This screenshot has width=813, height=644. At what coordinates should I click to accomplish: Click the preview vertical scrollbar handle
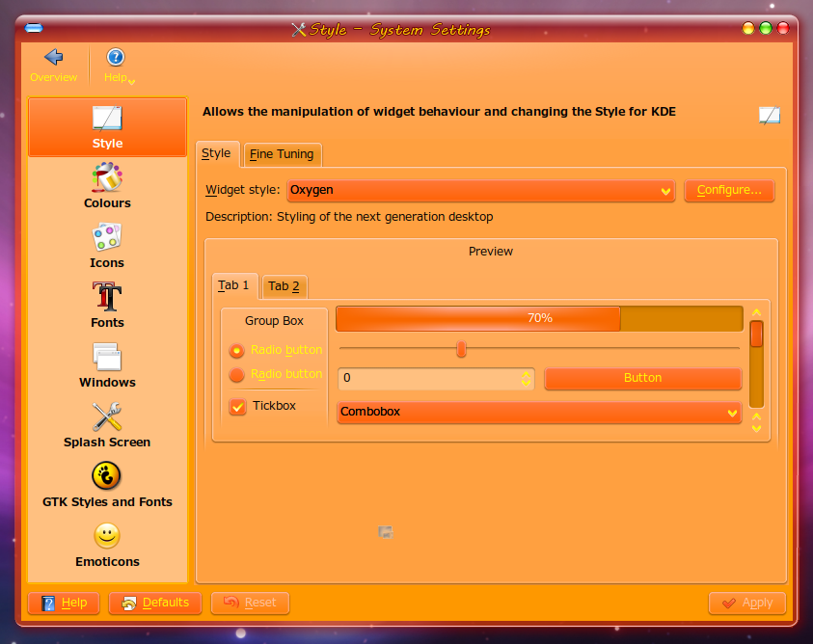click(x=756, y=335)
